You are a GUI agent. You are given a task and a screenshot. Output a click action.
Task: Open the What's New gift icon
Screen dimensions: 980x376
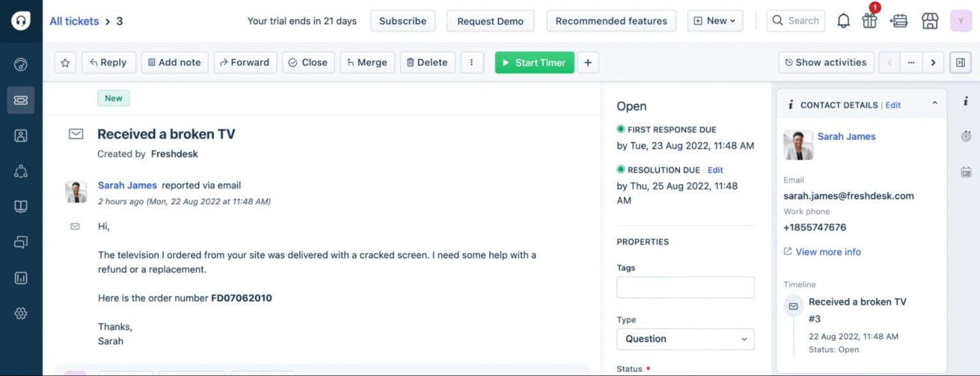pos(869,20)
